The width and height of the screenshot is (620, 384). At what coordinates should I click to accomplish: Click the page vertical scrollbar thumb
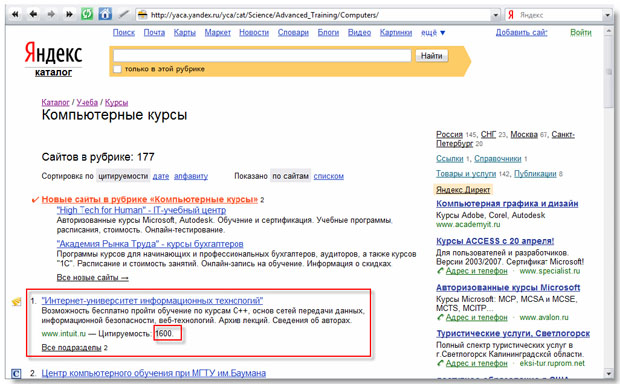(x=608, y=73)
